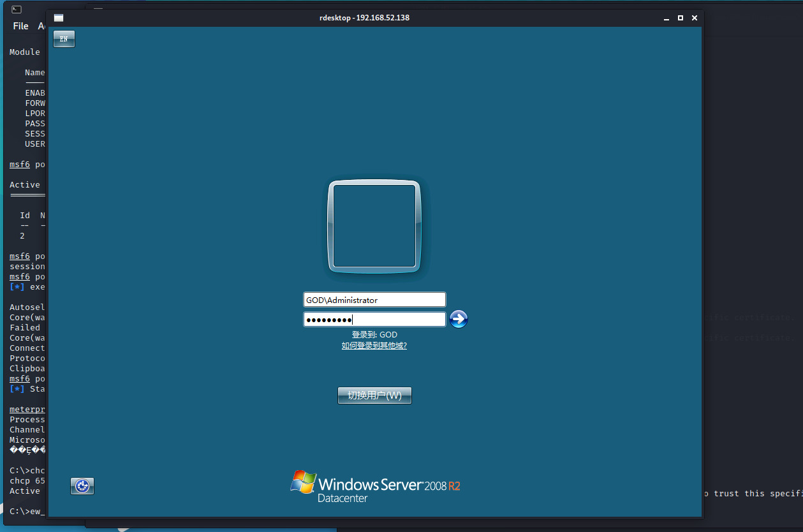Click the terminal app icon in title bar
803x532 pixels.
(17, 10)
